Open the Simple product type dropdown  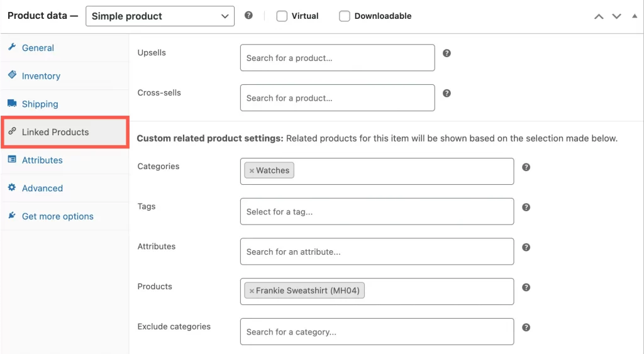click(160, 16)
